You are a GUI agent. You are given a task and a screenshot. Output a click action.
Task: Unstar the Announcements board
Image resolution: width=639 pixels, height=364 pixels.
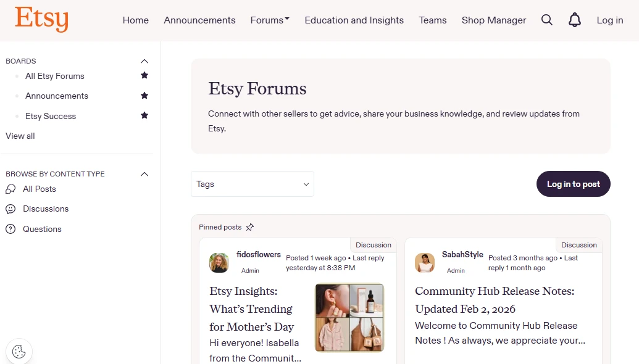pos(144,96)
